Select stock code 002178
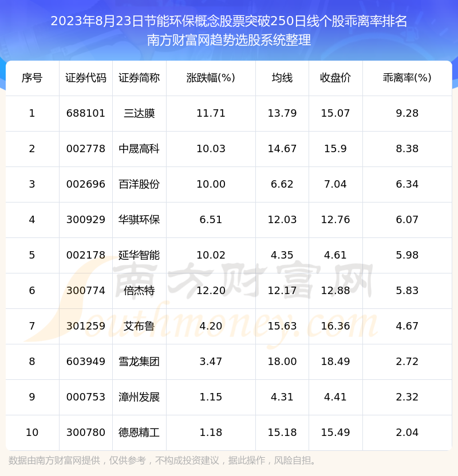This screenshot has width=458, height=476. point(86,255)
